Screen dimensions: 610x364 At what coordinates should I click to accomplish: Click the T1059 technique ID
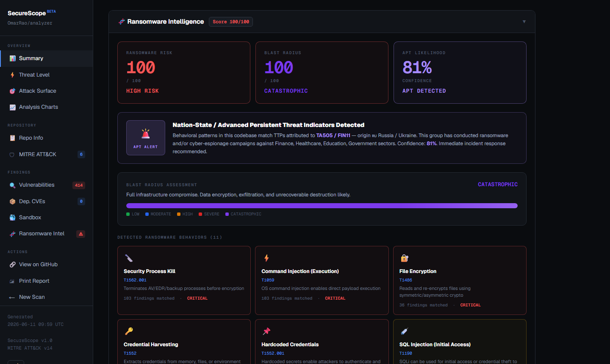268,280
